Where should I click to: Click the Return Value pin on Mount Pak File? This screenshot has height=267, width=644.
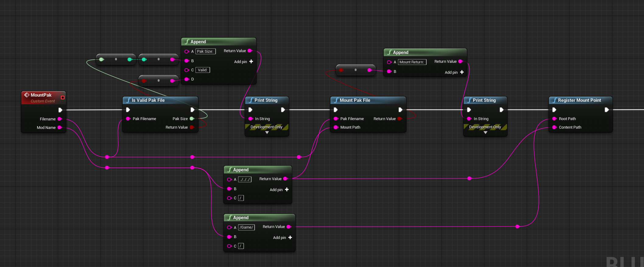400,119
